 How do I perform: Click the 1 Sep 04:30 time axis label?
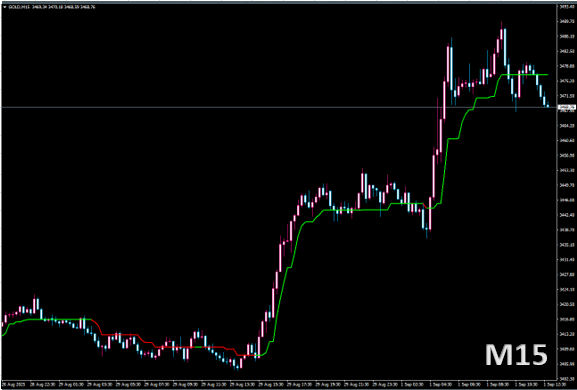(x=442, y=383)
